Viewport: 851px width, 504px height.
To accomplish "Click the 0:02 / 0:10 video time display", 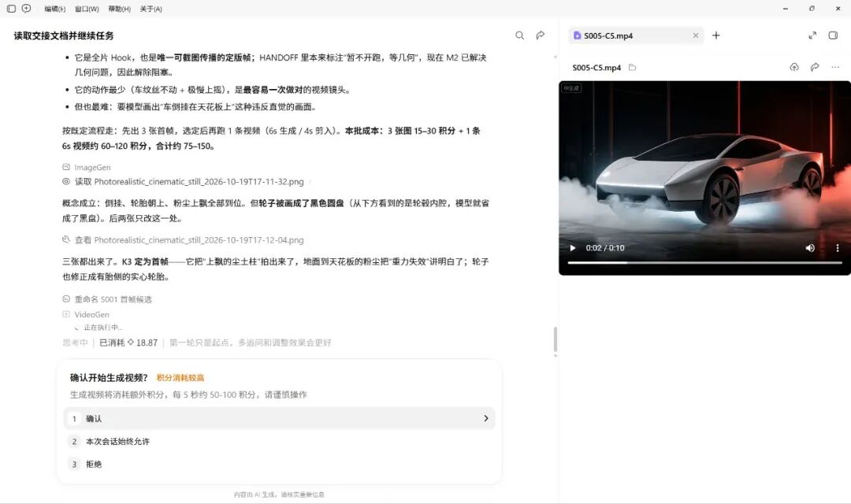I will point(605,248).
